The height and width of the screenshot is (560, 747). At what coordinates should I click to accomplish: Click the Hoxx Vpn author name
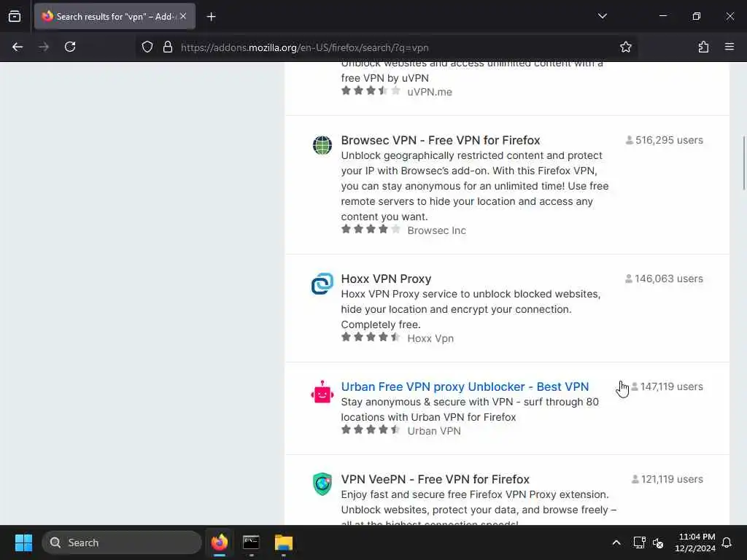(430, 338)
